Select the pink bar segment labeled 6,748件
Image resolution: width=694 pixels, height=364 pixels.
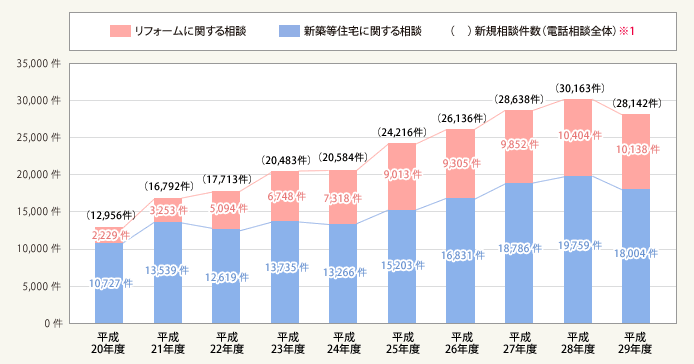point(285,196)
